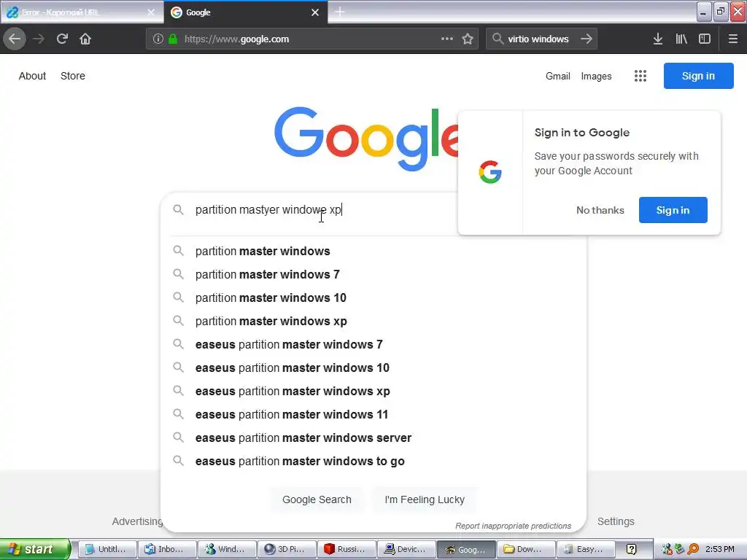Choose 'easeus partition master windows xp' suggestion
The height and width of the screenshot is (560, 747).
point(373,391)
